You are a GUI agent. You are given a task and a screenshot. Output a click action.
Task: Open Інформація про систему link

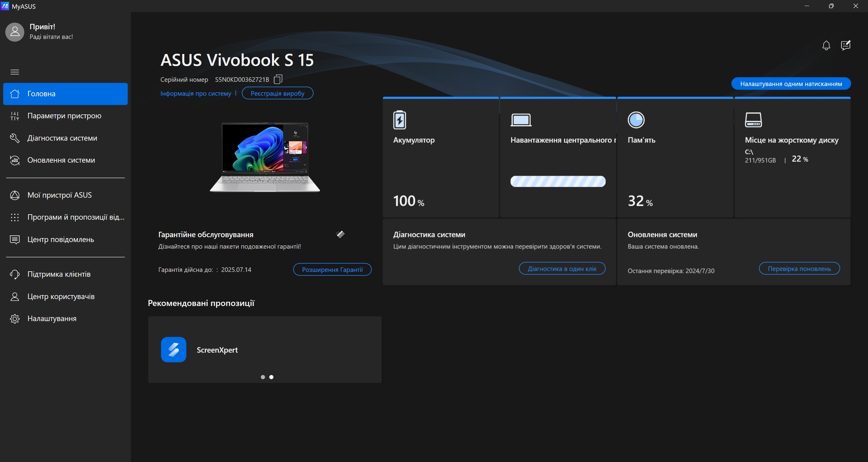click(196, 94)
